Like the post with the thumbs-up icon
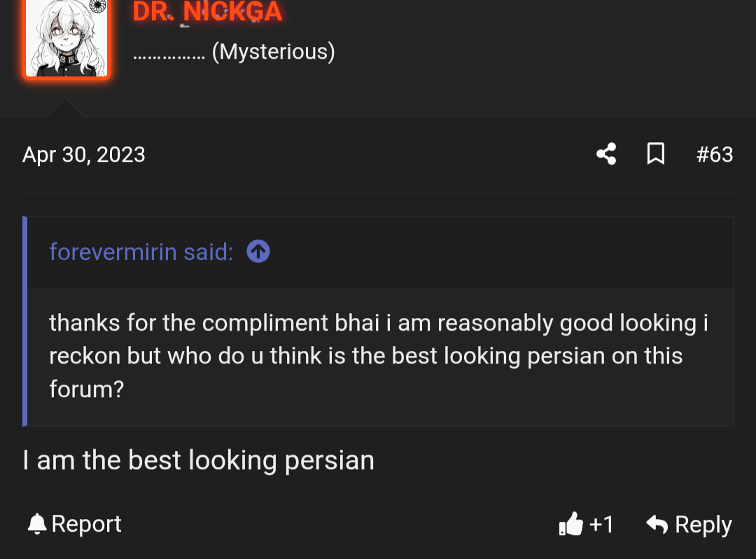756x559 pixels. pos(571,524)
